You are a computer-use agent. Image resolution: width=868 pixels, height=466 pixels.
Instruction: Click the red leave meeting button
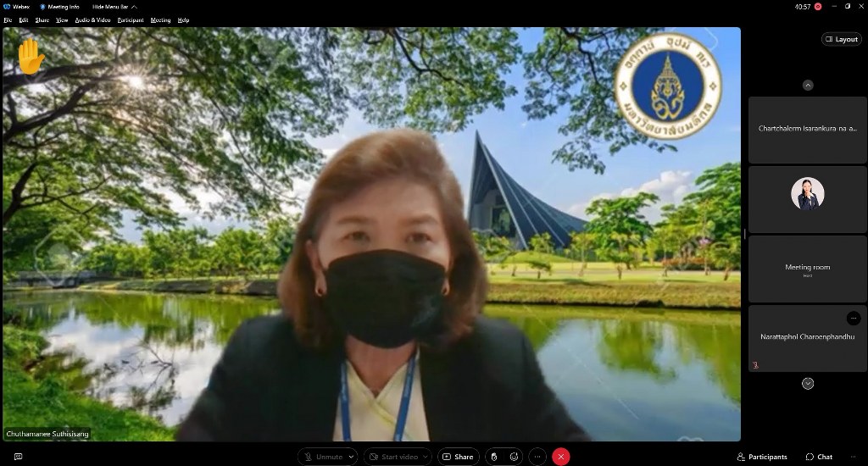click(560, 457)
